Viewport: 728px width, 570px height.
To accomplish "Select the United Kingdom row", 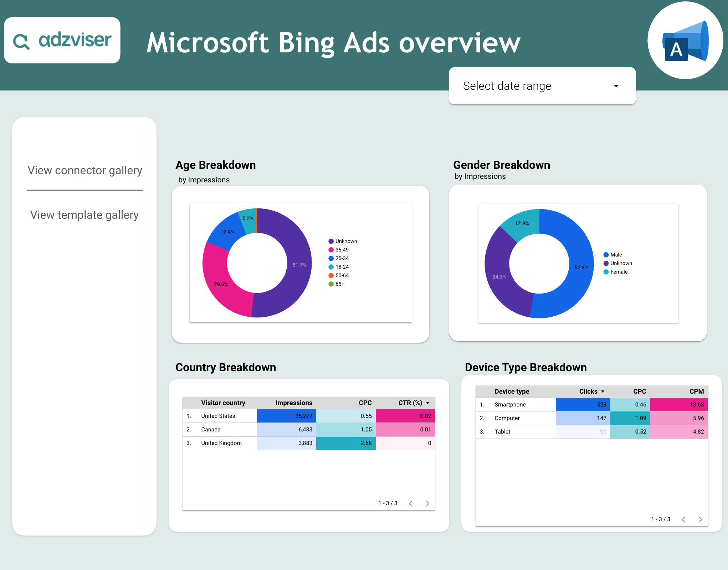I will point(308,443).
